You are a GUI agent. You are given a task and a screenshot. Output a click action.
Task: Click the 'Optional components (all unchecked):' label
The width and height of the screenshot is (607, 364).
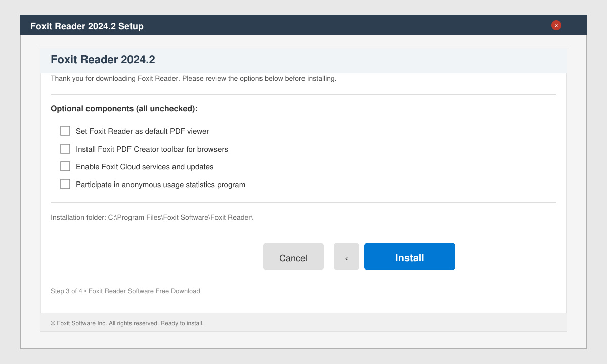coord(124,109)
